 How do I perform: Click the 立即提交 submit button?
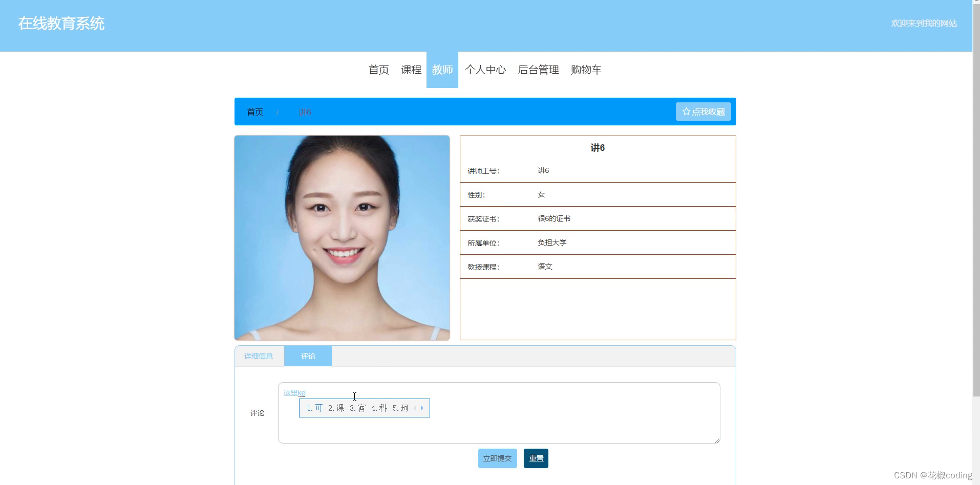pos(497,458)
